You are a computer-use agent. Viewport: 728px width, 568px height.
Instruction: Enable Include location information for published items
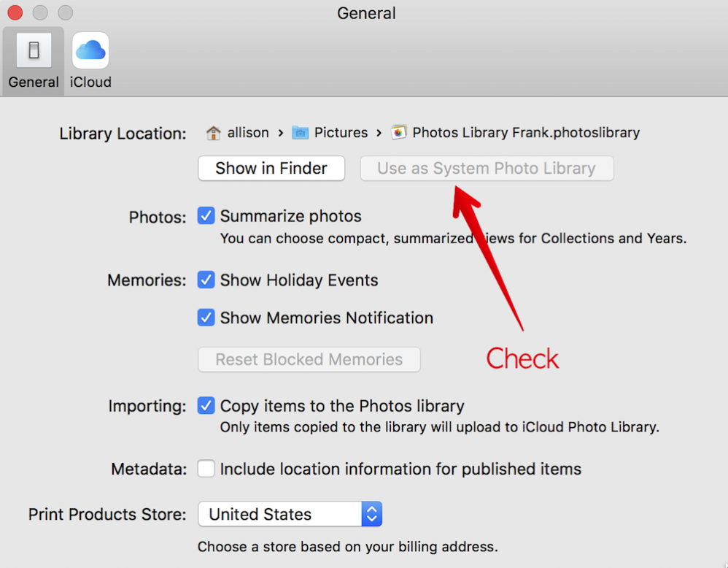[x=206, y=469]
